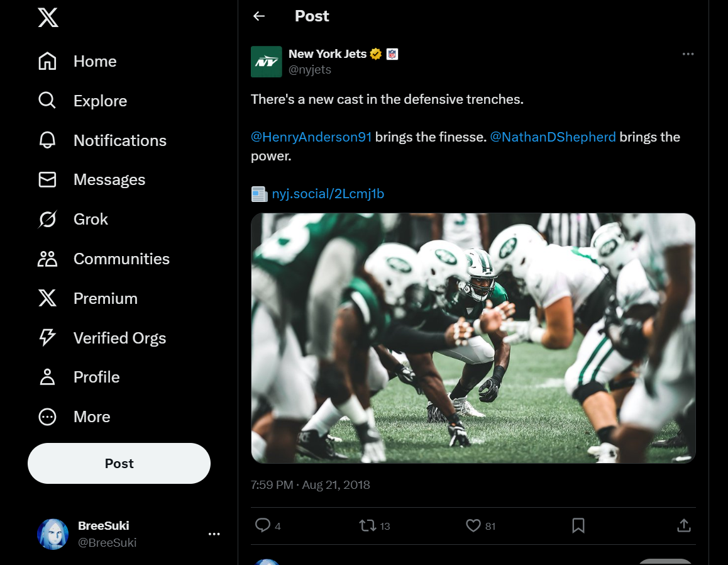The width and height of the screenshot is (728, 565).
Task: Click the reply speech bubble icon
Action: 263,525
